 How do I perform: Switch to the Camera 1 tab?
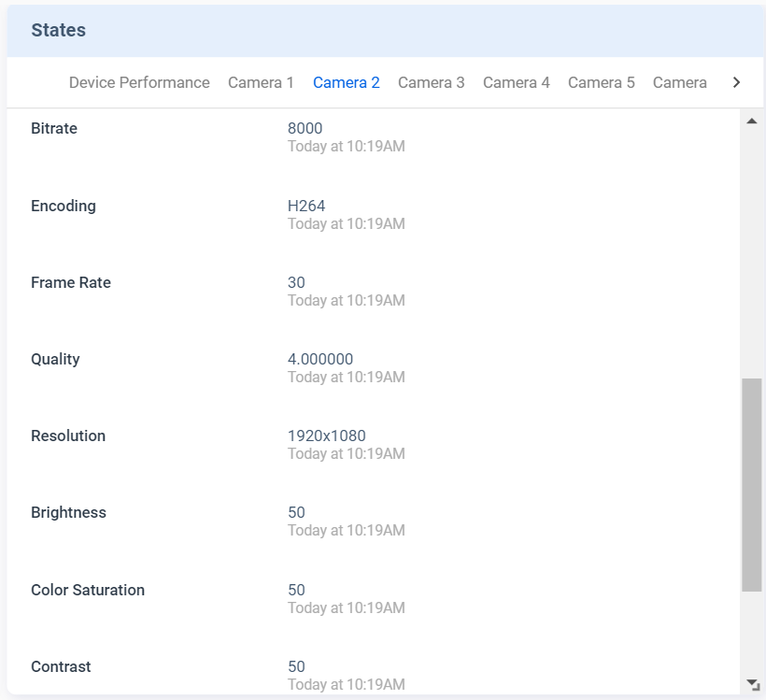click(261, 82)
